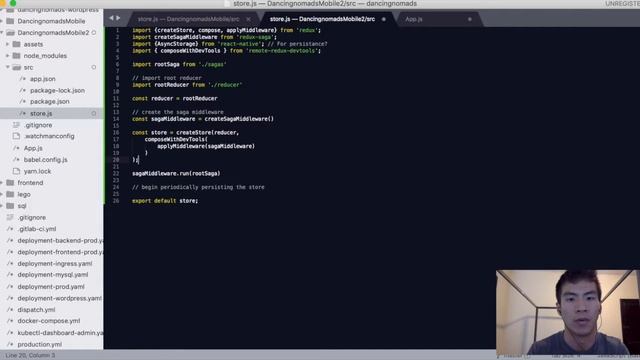Click the deployment-mysql.yaml file icon

tap(10, 275)
